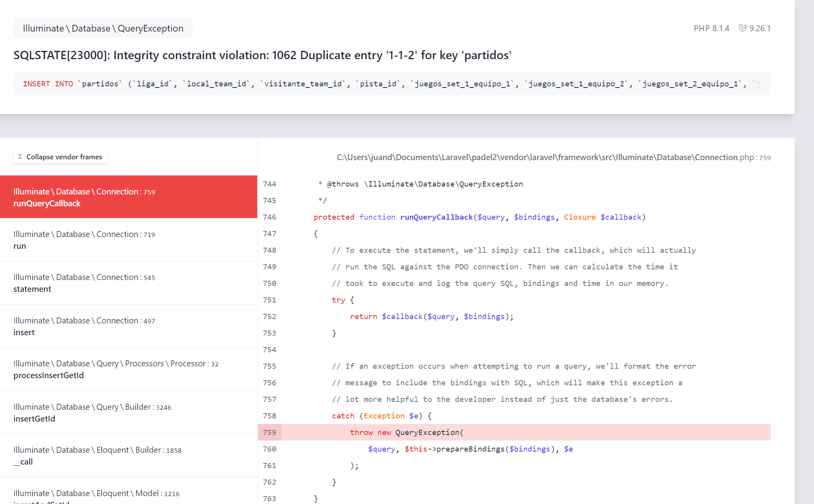The image size is (814, 504).
Task: Click line number 746 beside runQueryCallback function
Action: click(269, 217)
